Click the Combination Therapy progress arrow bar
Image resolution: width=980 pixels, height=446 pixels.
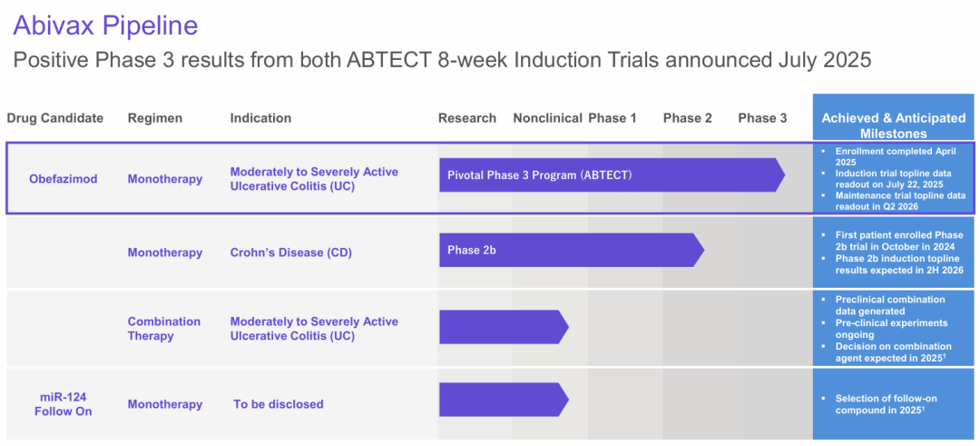coord(501,327)
